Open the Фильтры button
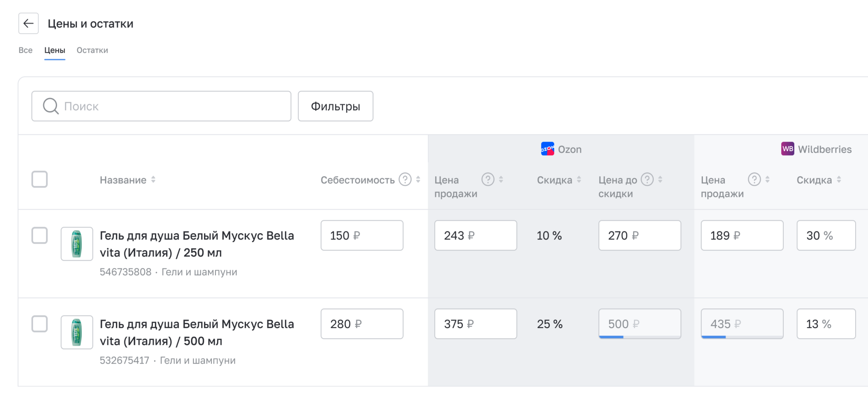 coord(335,106)
